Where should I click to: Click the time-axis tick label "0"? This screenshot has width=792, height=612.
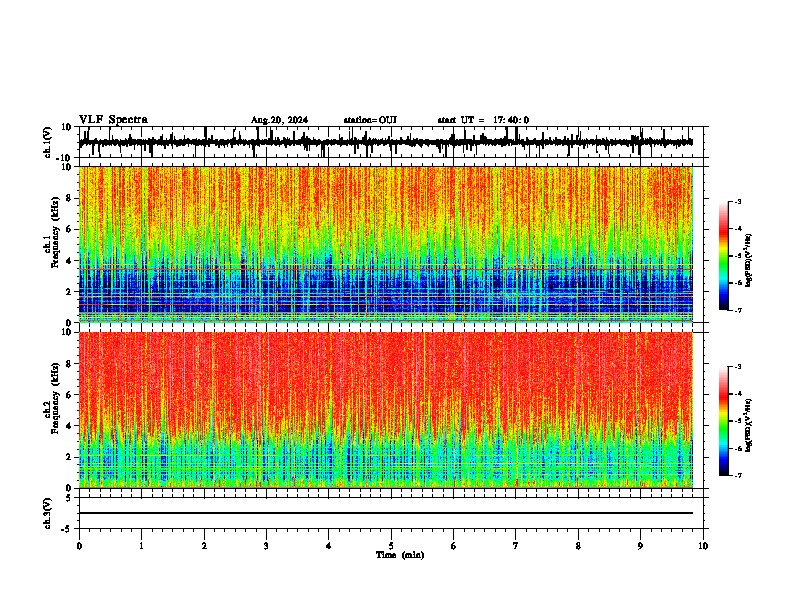(x=79, y=546)
